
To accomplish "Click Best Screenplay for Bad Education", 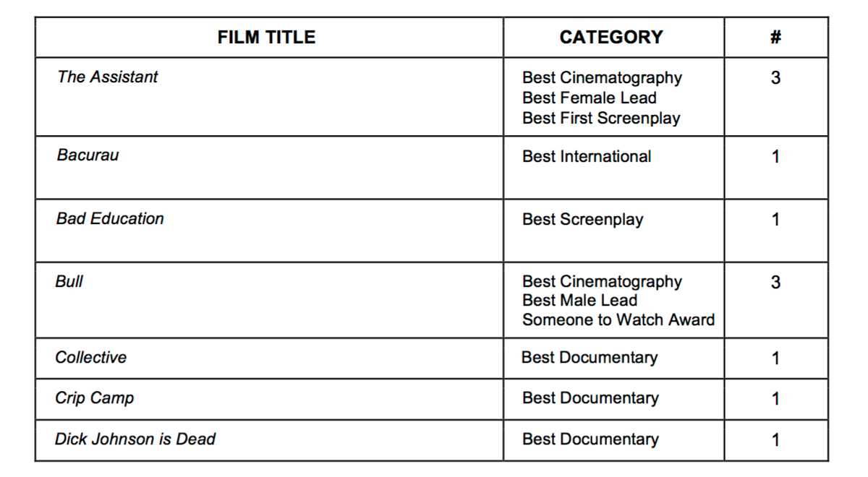I will (583, 220).
